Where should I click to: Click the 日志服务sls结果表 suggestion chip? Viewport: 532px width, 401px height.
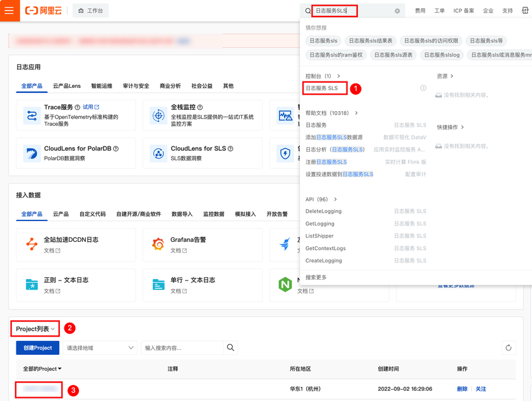[x=370, y=41]
